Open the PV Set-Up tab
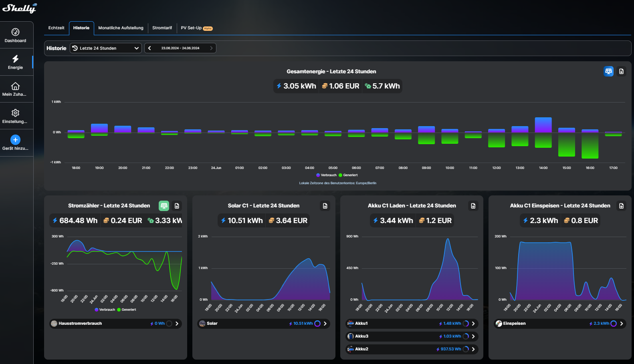The height and width of the screenshot is (364, 634). coord(196,28)
